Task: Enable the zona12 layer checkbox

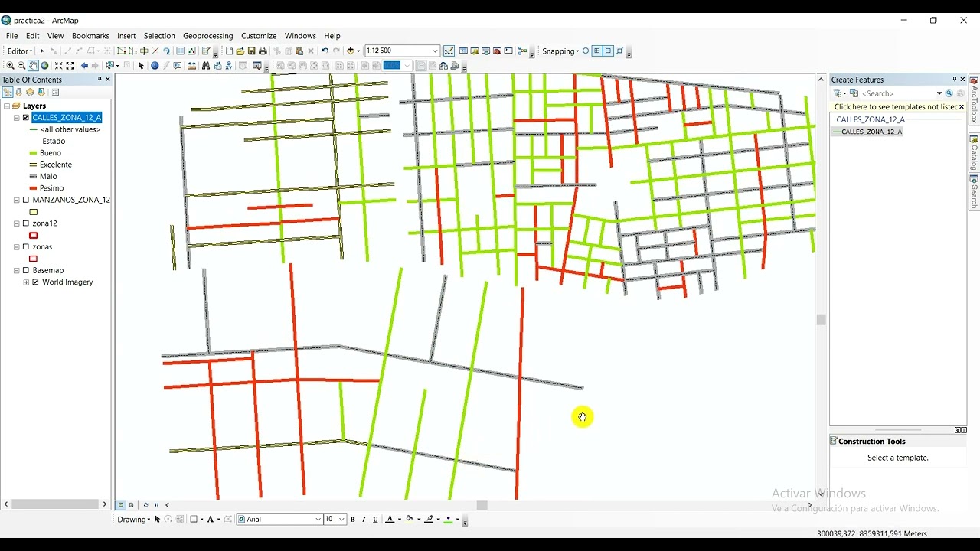Action: 26,223
